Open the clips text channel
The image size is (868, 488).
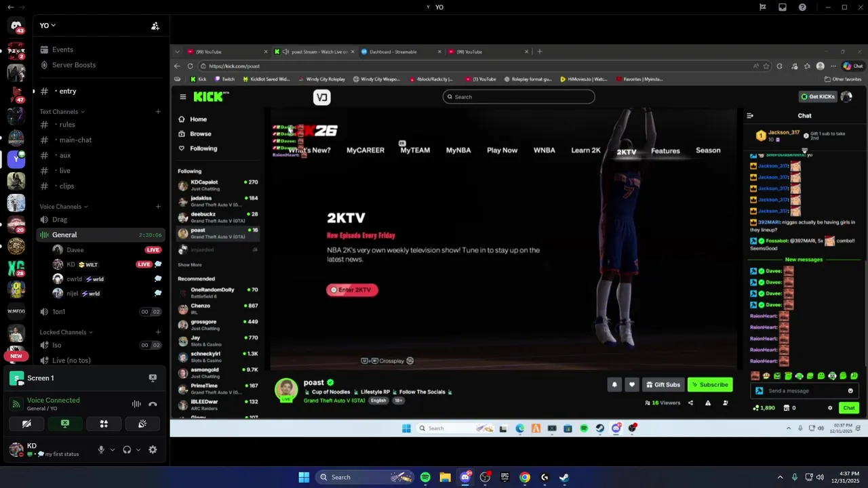(66, 186)
